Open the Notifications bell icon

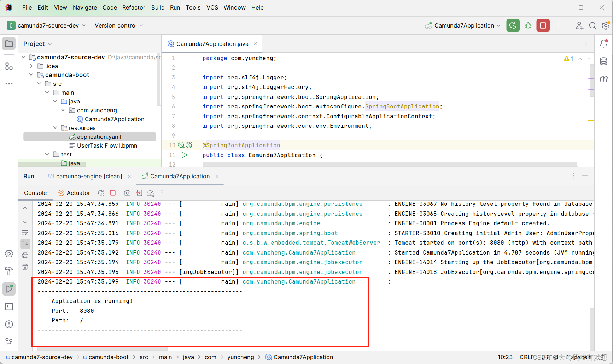click(604, 43)
